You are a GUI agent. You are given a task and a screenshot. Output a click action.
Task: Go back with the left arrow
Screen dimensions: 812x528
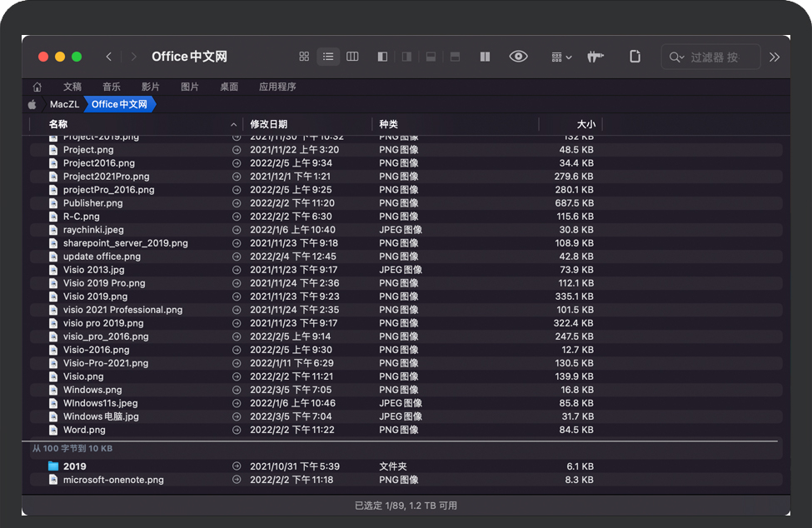pyautogui.click(x=109, y=57)
